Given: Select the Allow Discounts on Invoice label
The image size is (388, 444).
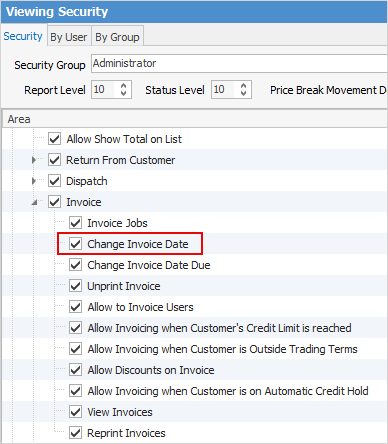Looking at the screenshot, I should click(151, 370).
